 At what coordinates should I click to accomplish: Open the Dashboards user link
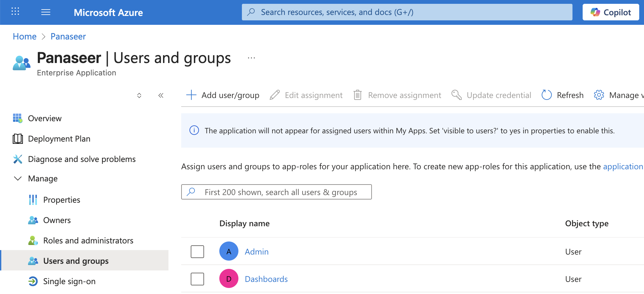[x=266, y=279]
